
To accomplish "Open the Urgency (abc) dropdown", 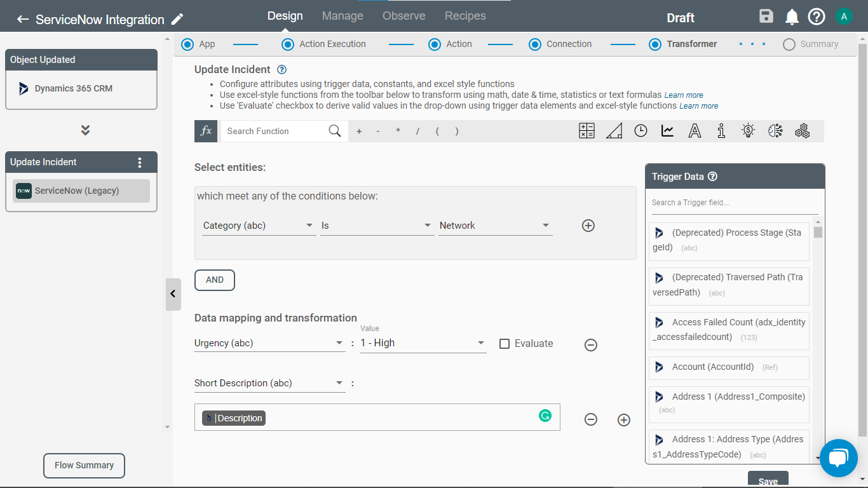I will (269, 343).
